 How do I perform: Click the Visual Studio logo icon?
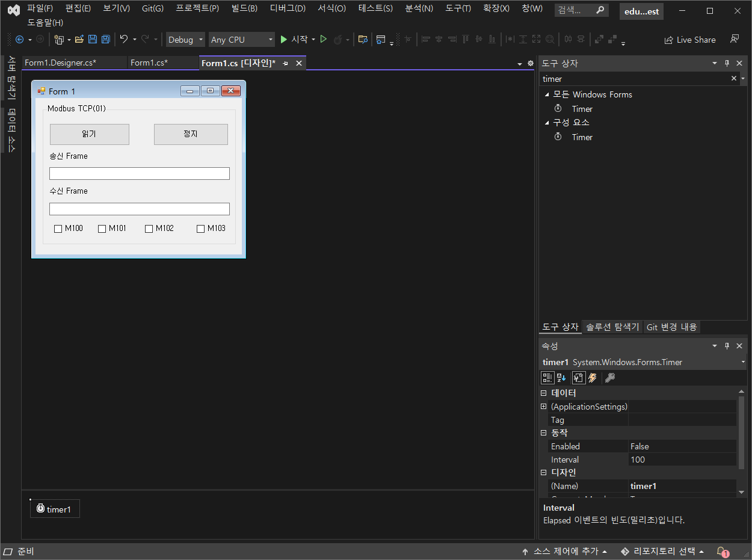(13, 10)
